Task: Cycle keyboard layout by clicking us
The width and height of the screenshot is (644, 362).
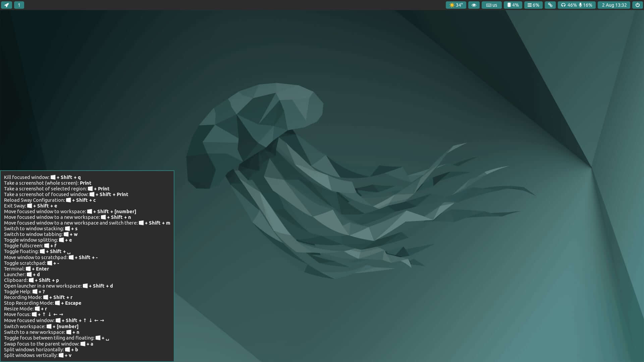Action: click(x=494, y=5)
